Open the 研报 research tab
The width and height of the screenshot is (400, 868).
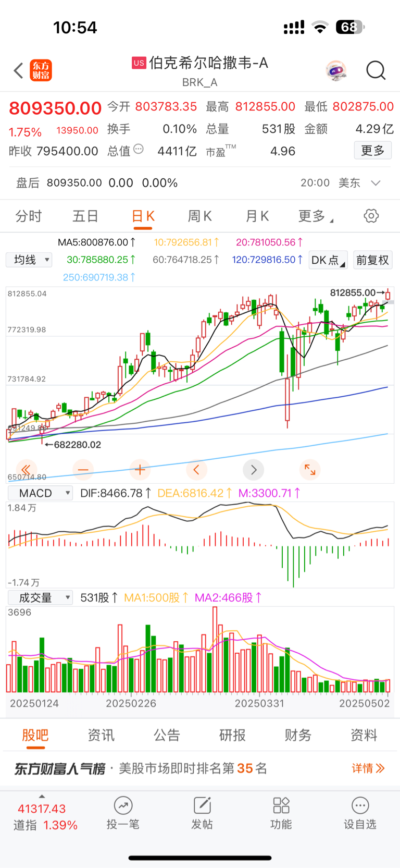pos(232,735)
